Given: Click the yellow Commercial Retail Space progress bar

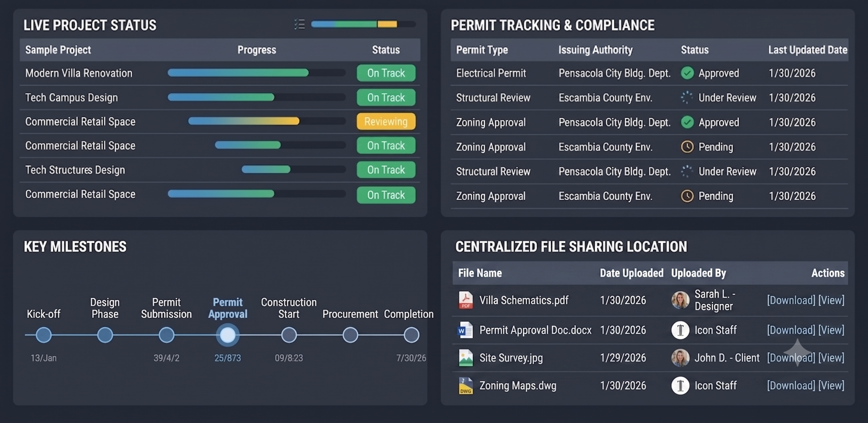Looking at the screenshot, I should [267, 121].
